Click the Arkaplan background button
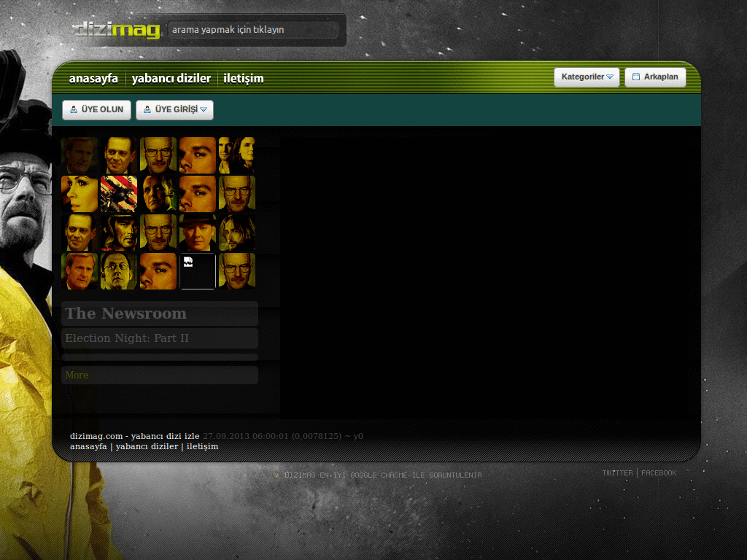 pos(655,77)
